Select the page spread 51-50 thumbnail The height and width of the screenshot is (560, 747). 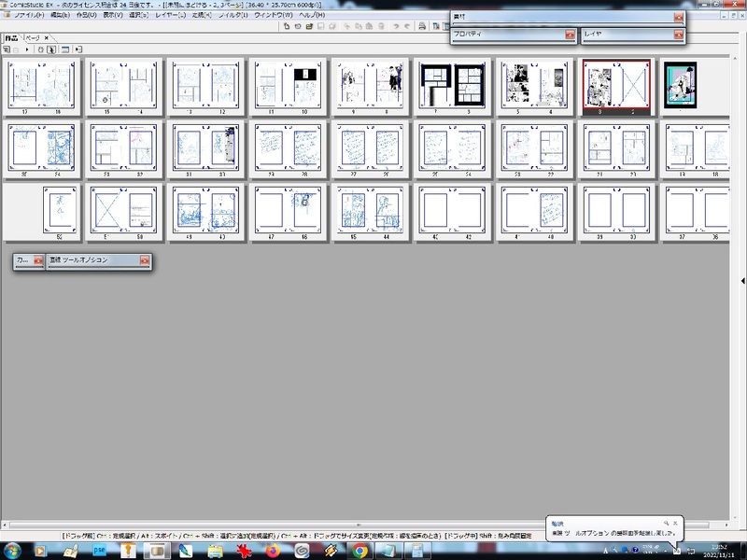tap(123, 213)
